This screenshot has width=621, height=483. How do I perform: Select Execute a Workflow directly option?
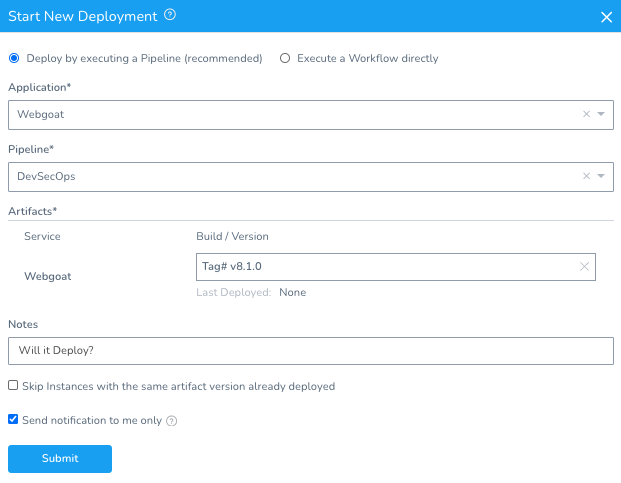285,58
